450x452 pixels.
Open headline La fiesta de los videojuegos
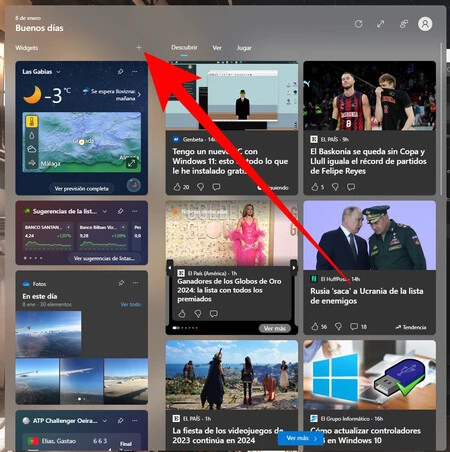pyautogui.click(x=228, y=435)
